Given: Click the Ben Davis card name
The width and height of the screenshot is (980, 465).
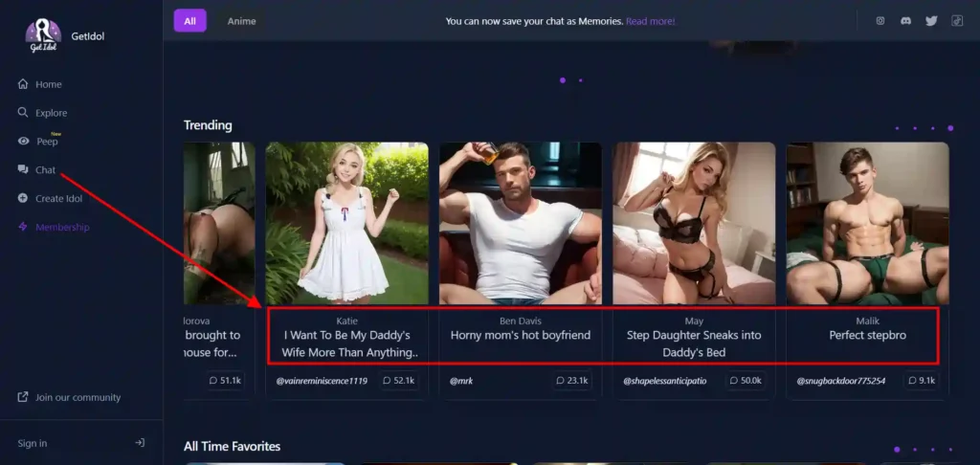Looking at the screenshot, I should (520, 321).
